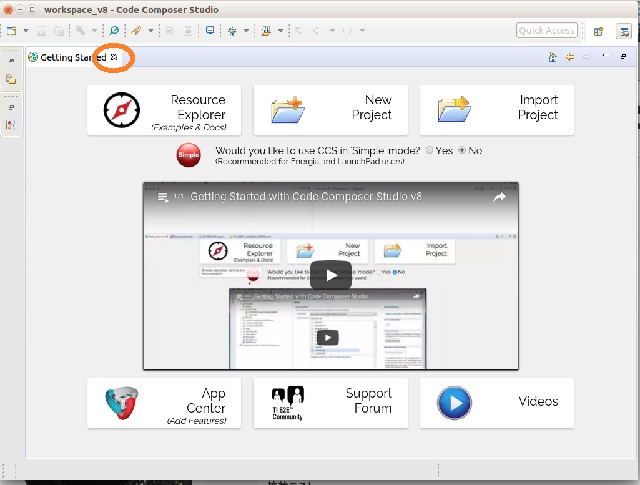Click the App Center shield icon

122,403
